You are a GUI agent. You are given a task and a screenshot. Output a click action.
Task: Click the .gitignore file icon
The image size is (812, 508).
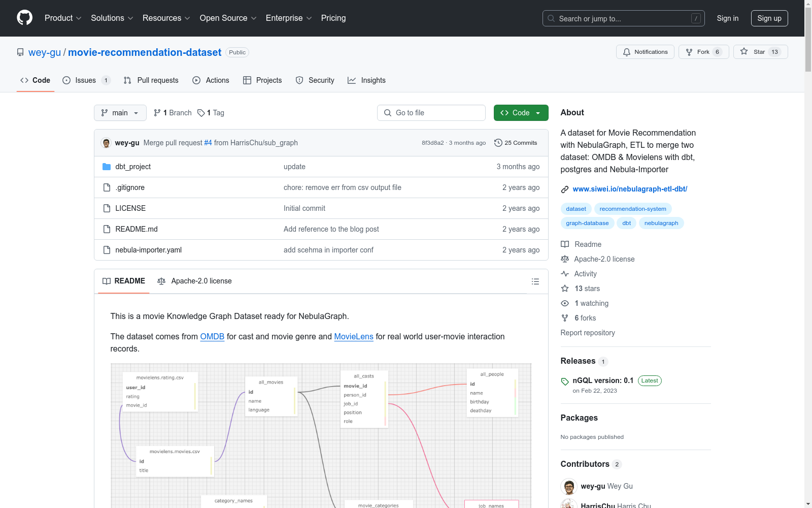click(107, 187)
